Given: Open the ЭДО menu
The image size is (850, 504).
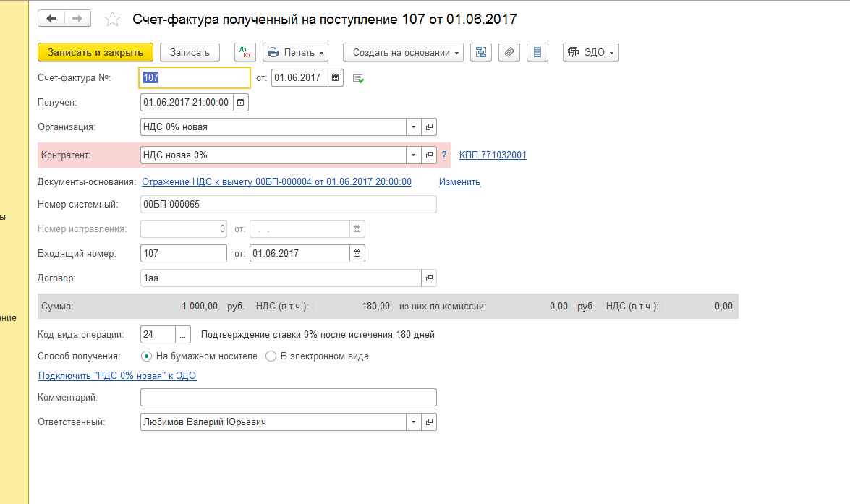Looking at the screenshot, I should click(590, 52).
